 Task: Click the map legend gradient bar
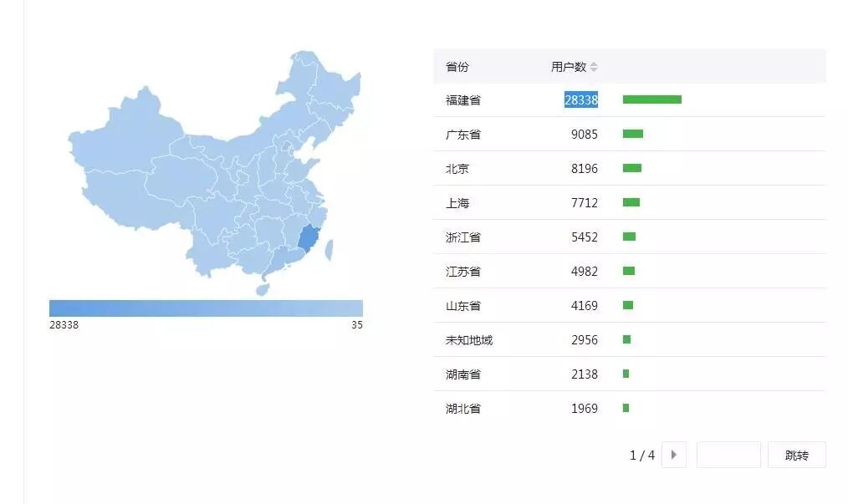tap(206, 308)
